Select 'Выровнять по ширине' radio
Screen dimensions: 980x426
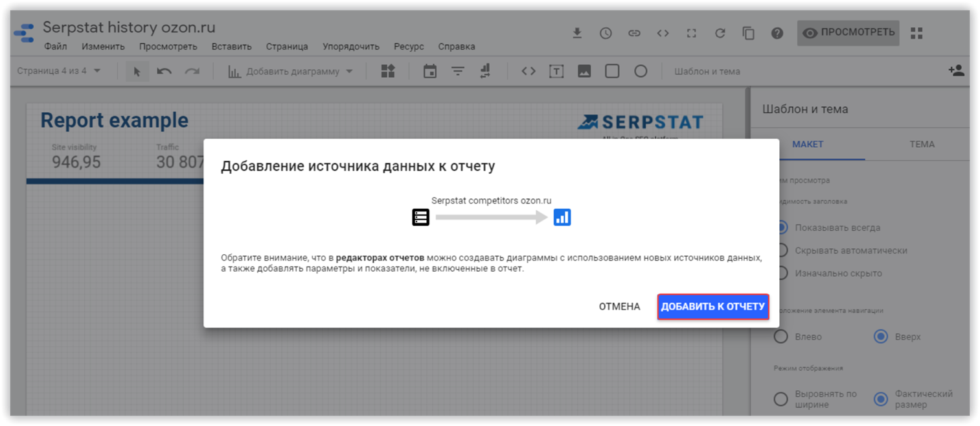(781, 399)
